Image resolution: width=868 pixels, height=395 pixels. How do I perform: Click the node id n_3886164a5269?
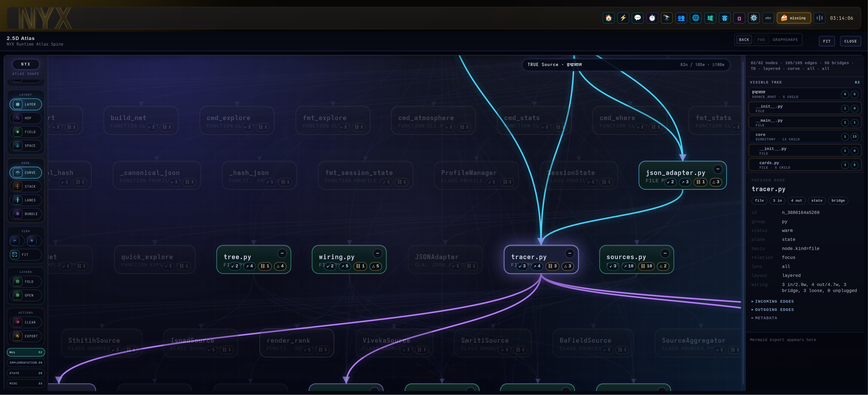(801, 213)
